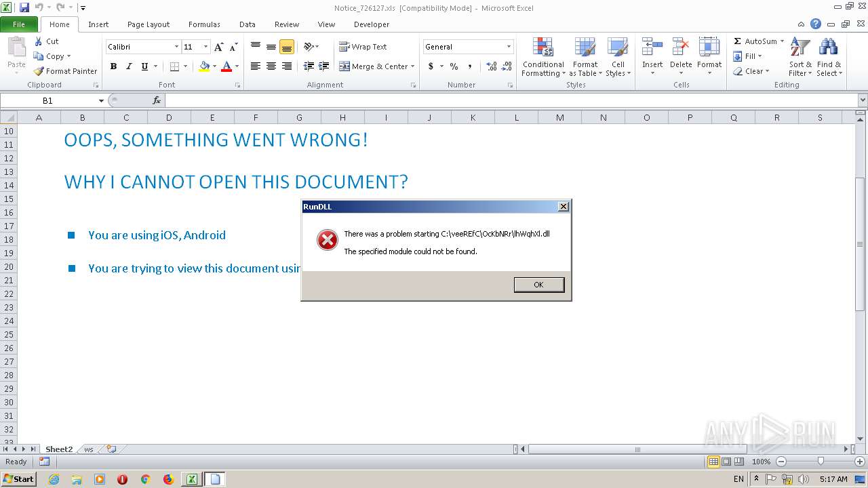Screen dimensions: 868x488
Task: Toggle Top Align button
Action: (256, 47)
